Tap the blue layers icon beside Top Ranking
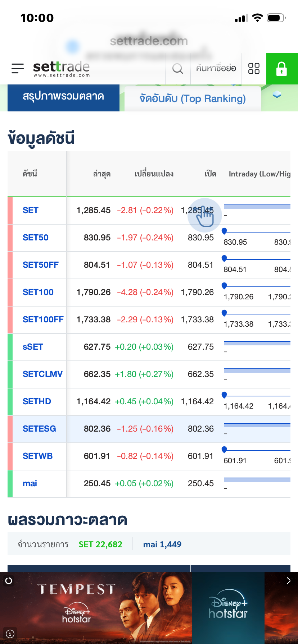Screen dimensions: 298x644 tap(277, 95)
